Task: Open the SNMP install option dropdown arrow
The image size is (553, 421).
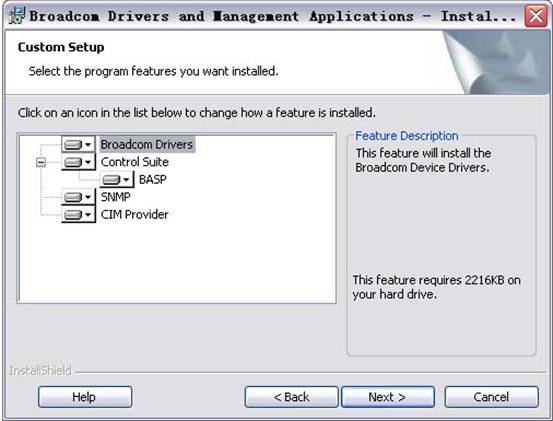Action: (88, 197)
